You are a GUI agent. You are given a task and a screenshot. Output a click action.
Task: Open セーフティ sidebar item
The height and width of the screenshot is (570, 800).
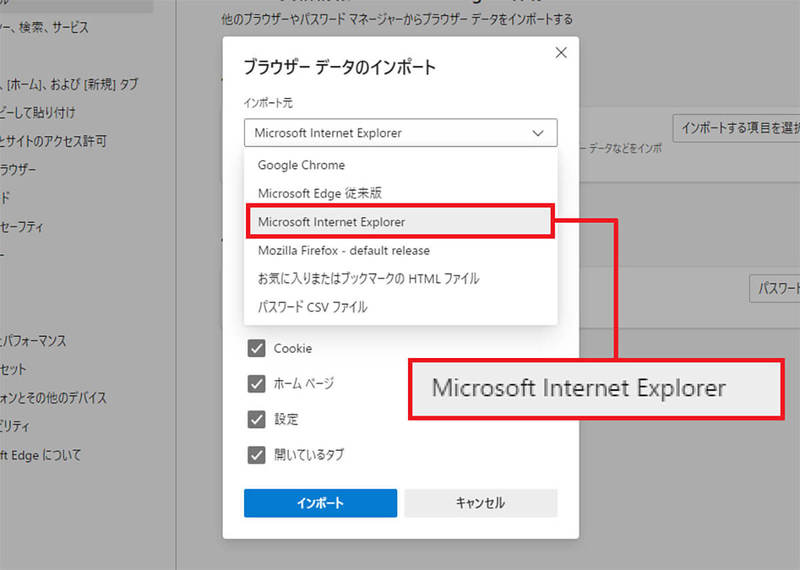22,227
